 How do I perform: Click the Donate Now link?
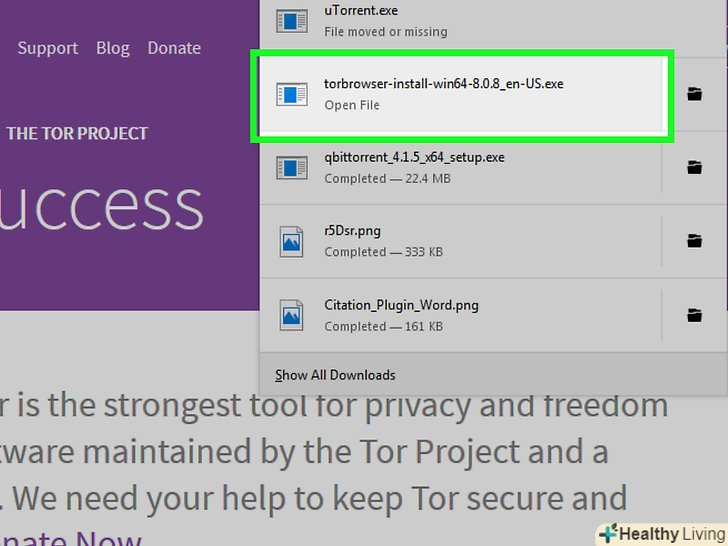coord(70,537)
